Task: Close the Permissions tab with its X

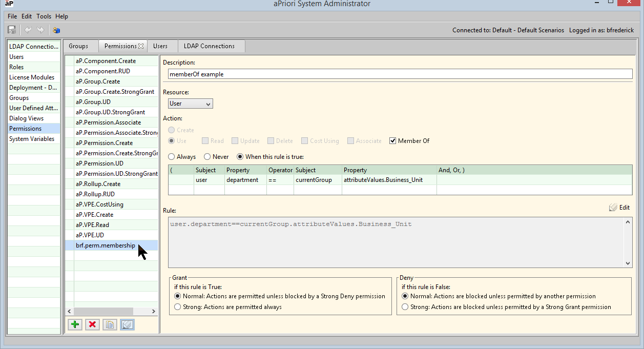Action: pos(141,46)
